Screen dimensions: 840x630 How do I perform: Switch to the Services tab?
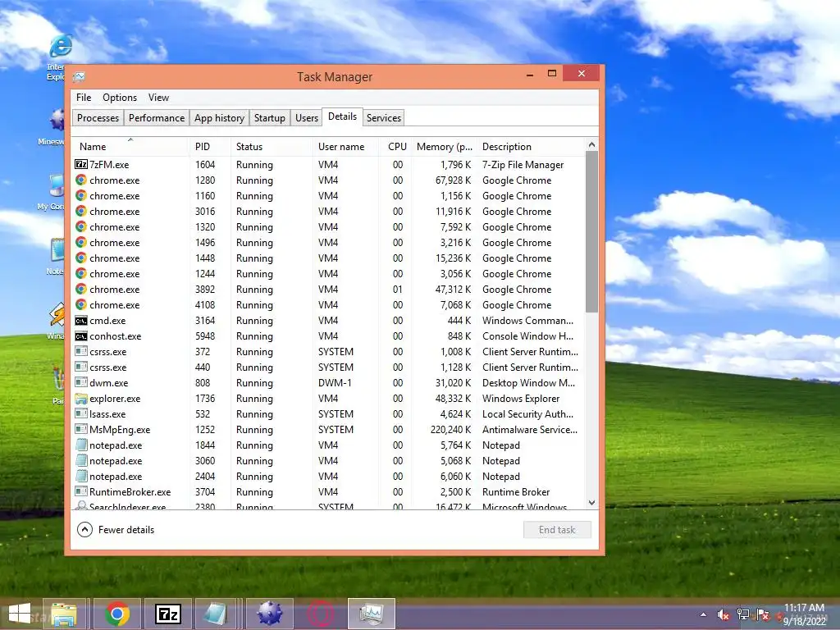tap(384, 118)
